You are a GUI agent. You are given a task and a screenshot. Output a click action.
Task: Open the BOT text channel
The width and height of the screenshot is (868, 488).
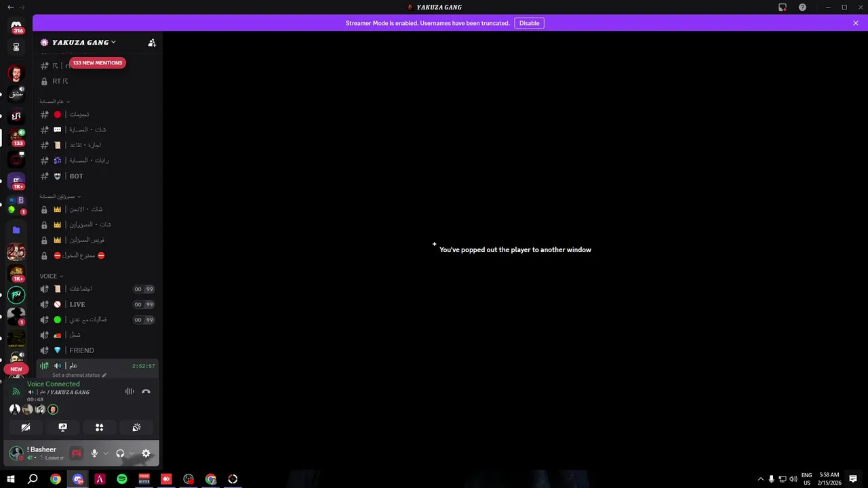[x=98, y=176]
